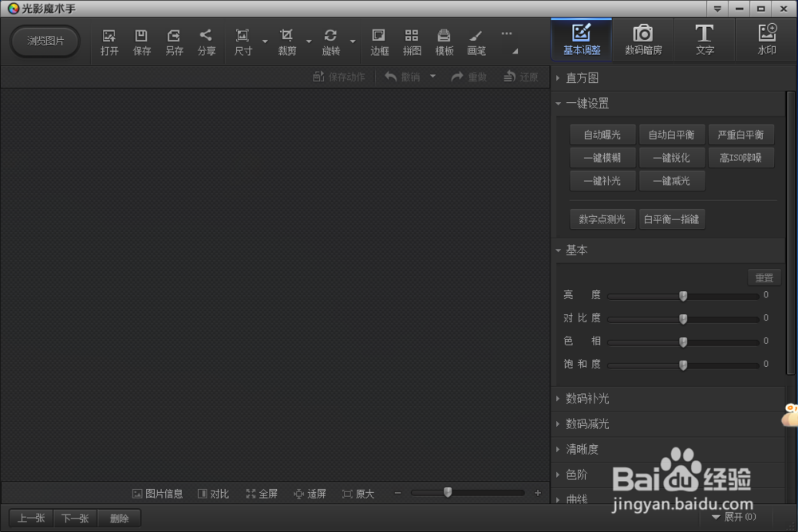Viewport: 798px width, 532px height.
Task: Click the bottom zoom slider handle
Action: (x=448, y=492)
